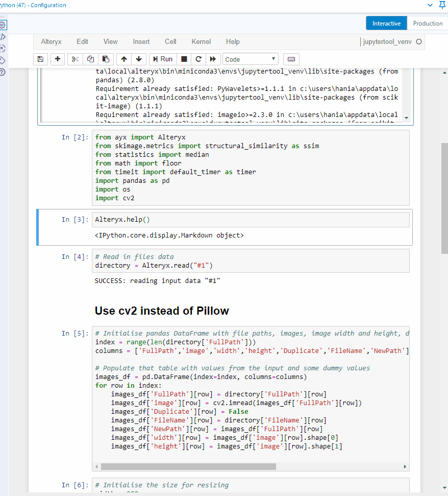Click the jupytertool_venv kernel name

[387, 42]
